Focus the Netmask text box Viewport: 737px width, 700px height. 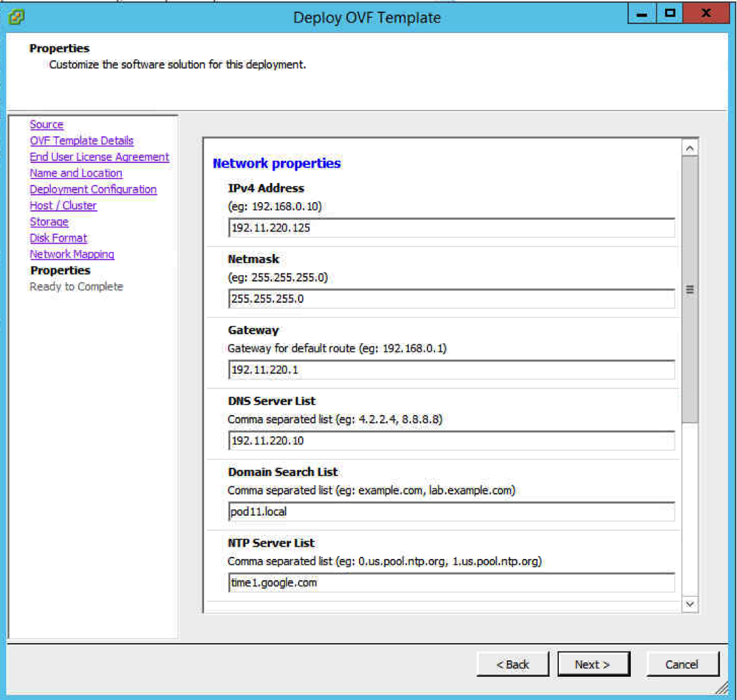point(451,299)
